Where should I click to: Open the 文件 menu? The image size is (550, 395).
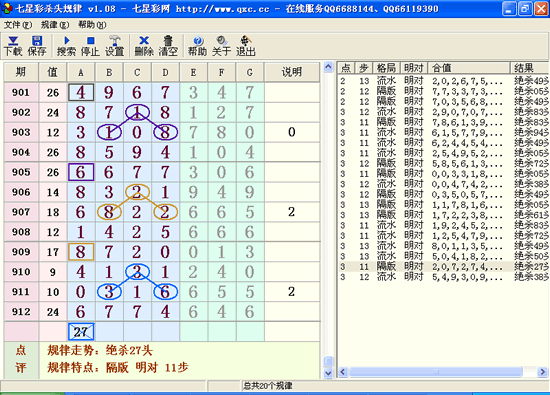pyautogui.click(x=18, y=25)
